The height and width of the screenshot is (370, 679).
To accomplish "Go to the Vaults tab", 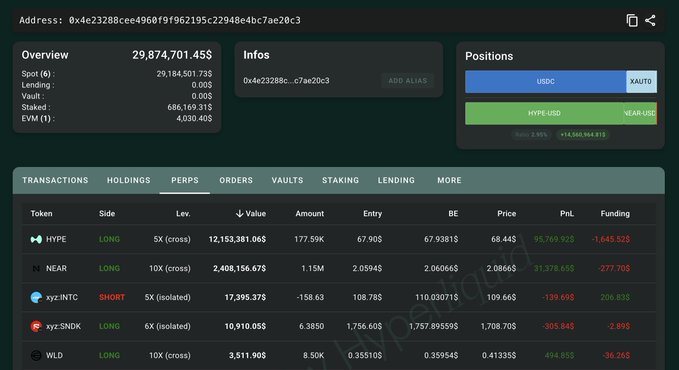I will [288, 180].
